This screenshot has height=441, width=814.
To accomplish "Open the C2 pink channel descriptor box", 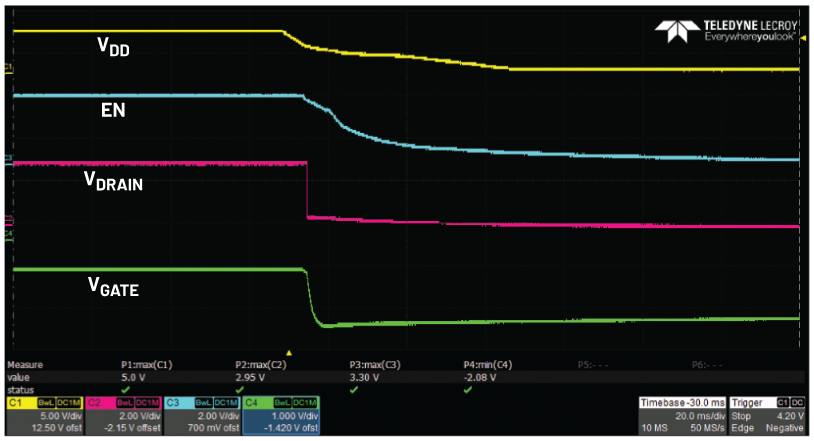I will tap(122, 415).
